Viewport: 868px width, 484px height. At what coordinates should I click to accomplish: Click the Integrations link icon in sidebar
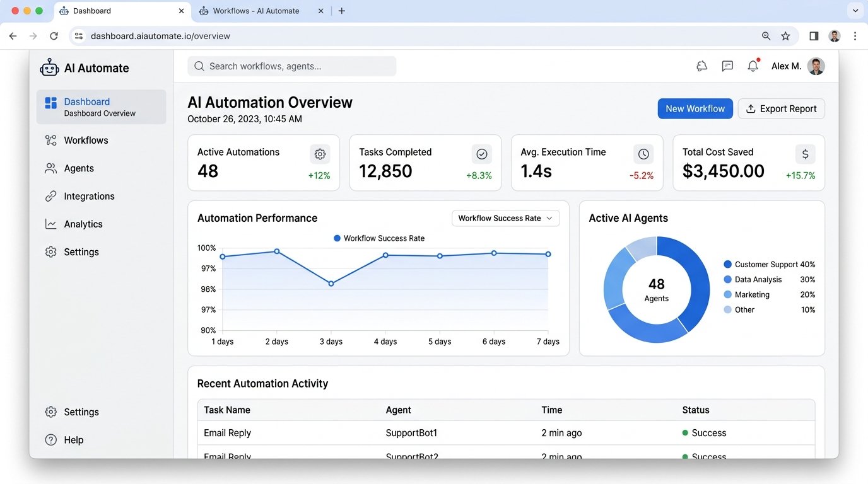50,196
